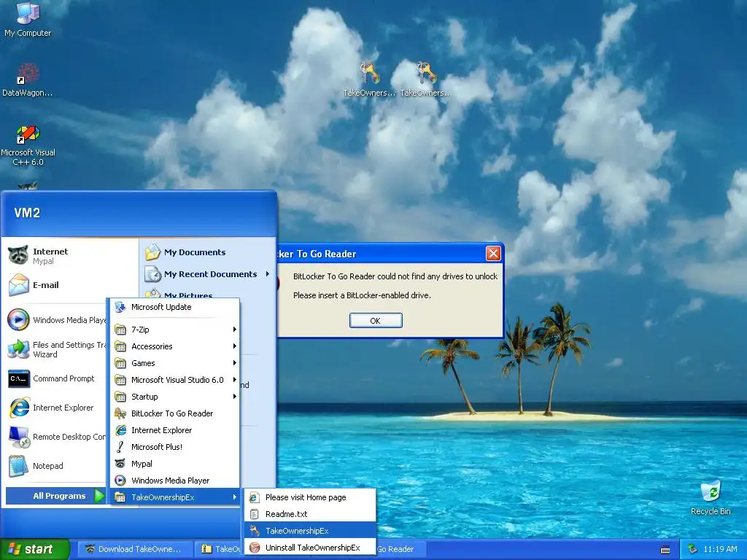Click the Command Prompt icon
Viewport: 747px width, 560px height.
pos(18,378)
